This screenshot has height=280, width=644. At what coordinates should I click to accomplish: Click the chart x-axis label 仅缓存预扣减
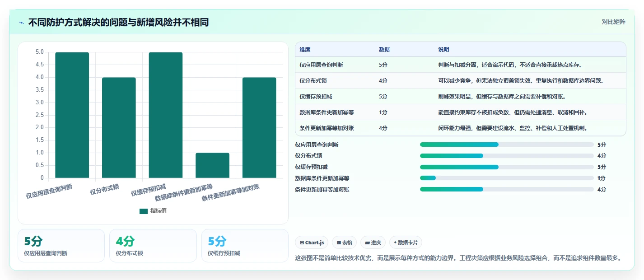149,190
